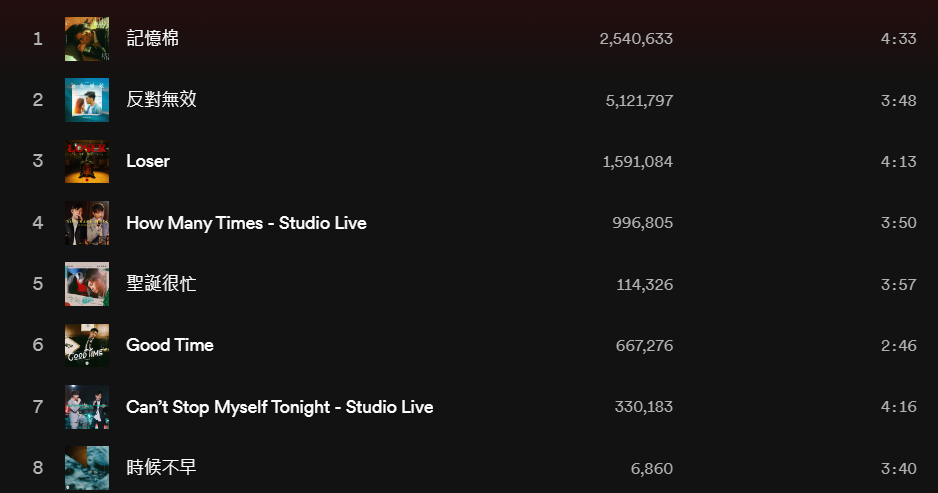Open the 時候不早 album thumbnail
Screen dimensions: 938x493
[x=87, y=468]
